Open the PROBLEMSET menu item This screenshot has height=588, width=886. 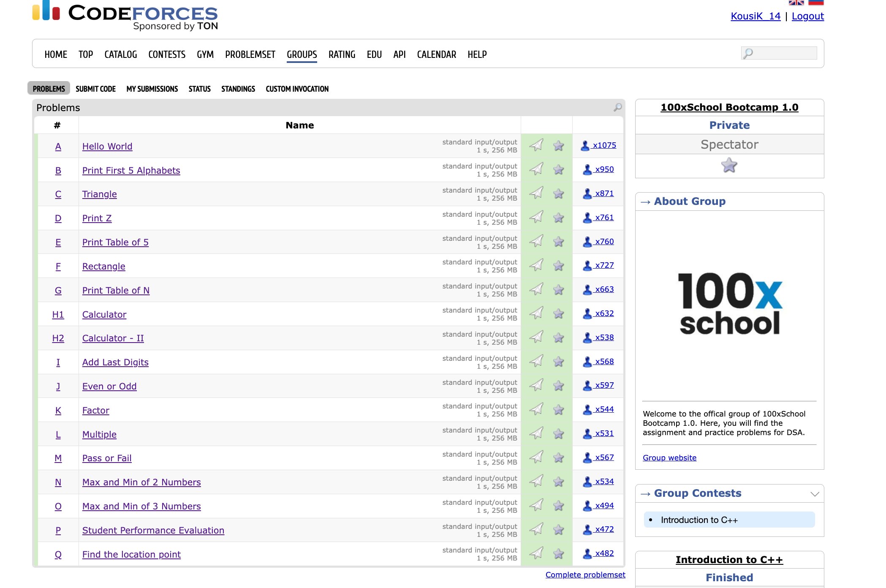(250, 54)
